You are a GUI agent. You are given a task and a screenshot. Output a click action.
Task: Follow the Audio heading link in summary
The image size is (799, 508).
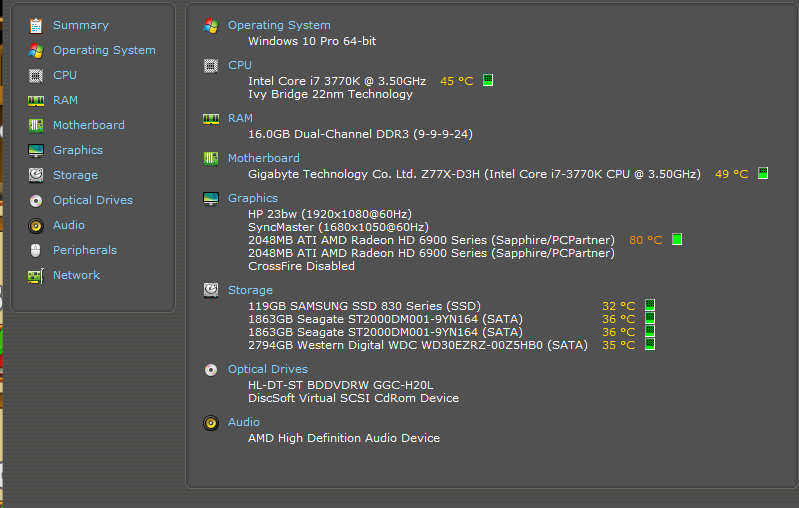[x=244, y=422]
